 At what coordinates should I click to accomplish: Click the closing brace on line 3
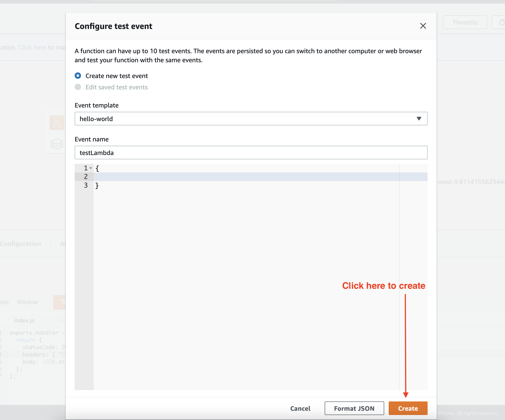(97, 186)
